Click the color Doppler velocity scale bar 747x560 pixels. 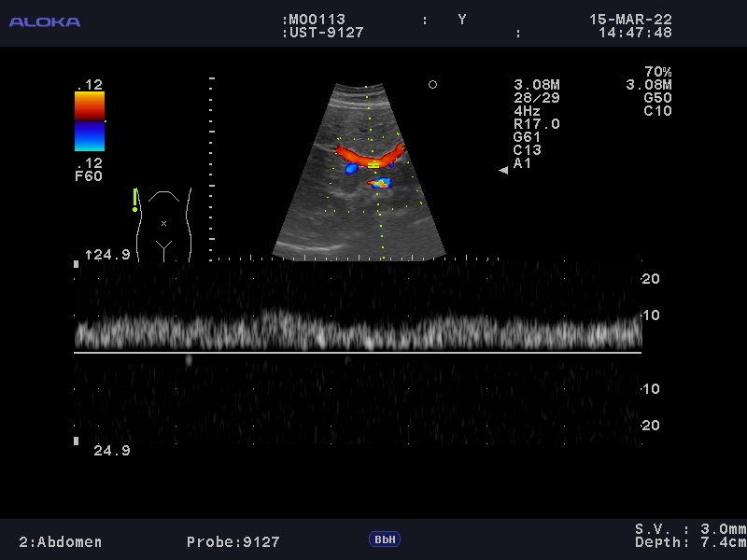pos(90,121)
